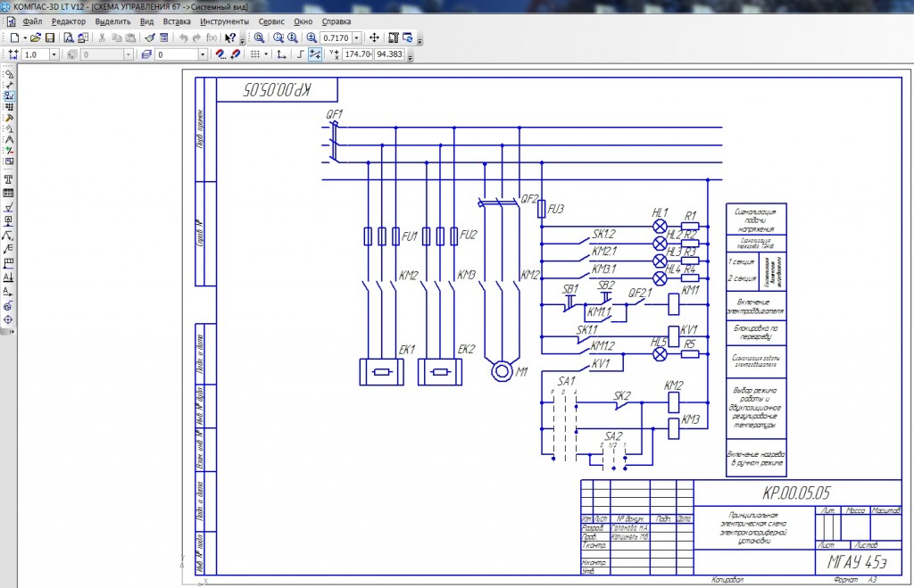
Task: Disable snaps with crossed magnet icon
Action: coord(235,54)
